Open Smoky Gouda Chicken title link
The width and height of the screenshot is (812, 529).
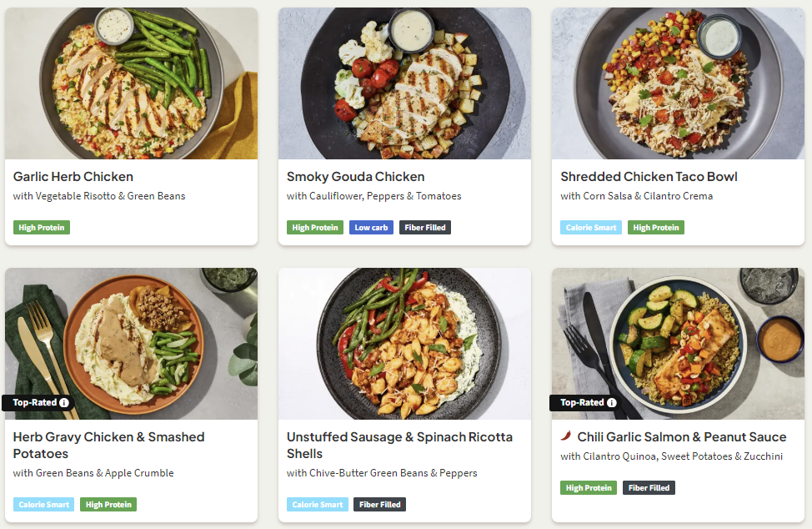pos(355,177)
